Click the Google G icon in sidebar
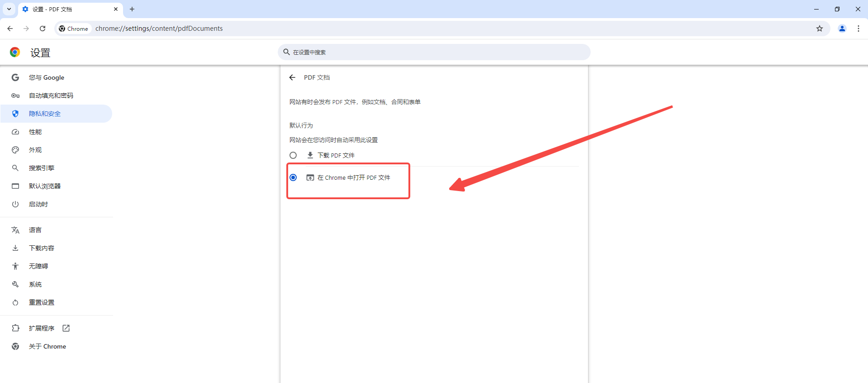868x383 pixels. point(15,77)
